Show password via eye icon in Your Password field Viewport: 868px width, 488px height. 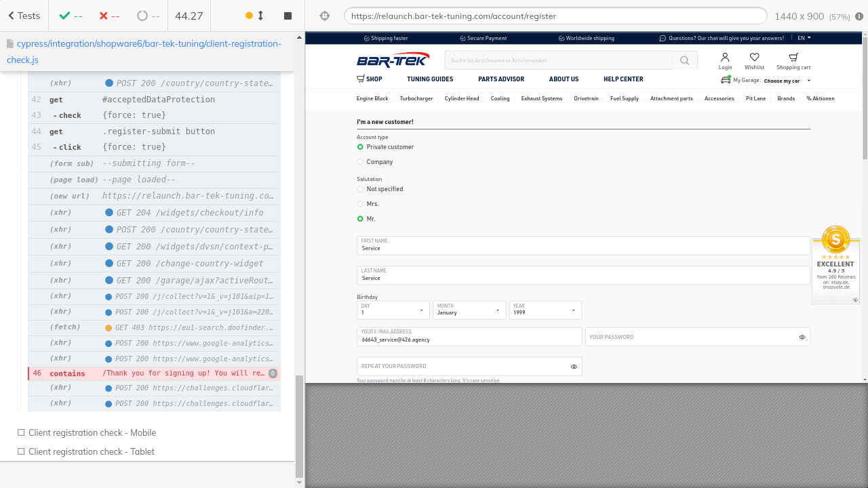coord(802,337)
